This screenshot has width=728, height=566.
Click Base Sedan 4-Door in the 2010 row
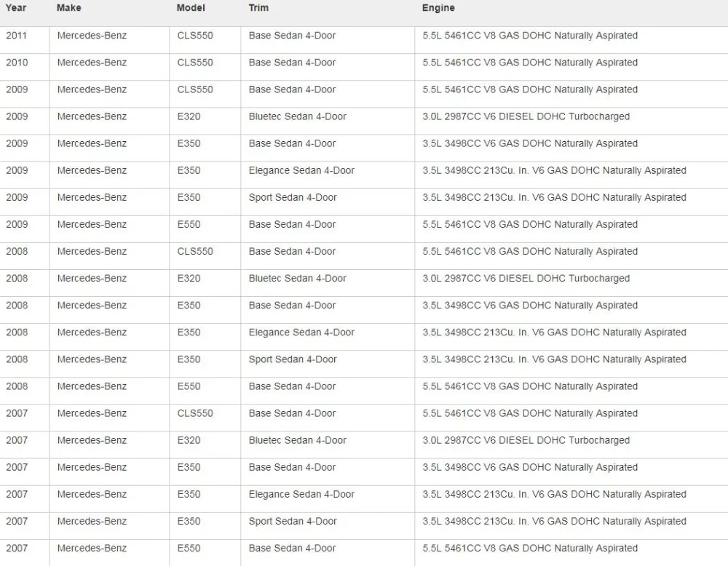click(x=292, y=63)
